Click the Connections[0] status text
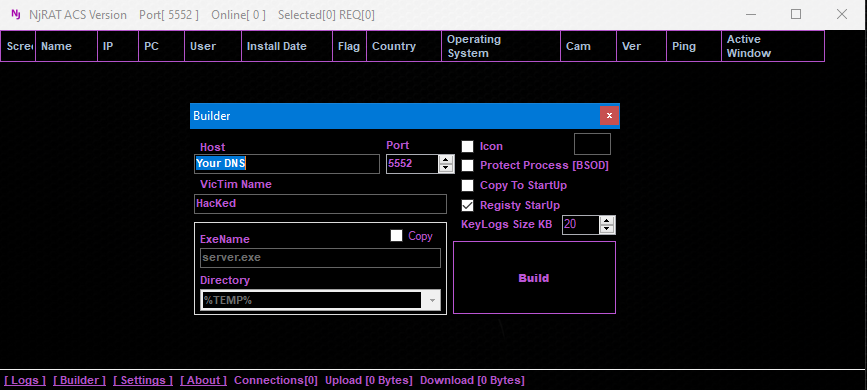The height and width of the screenshot is (390, 867). click(x=276, y=381)
